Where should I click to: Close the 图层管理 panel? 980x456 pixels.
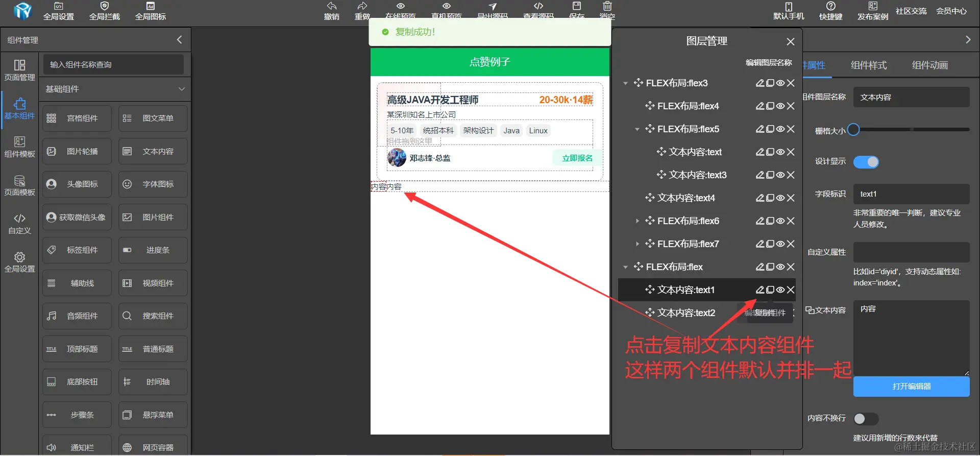click(x=791, y=41)
